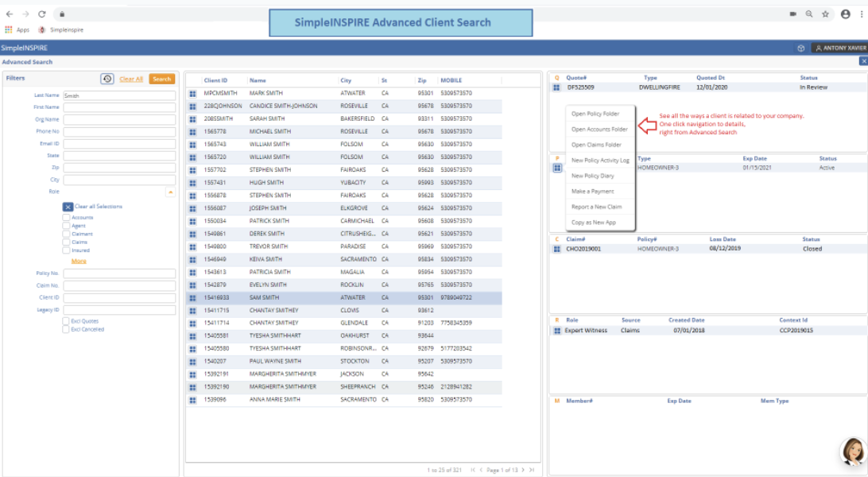Check the Accounts role checkbox

click(67, 218)
